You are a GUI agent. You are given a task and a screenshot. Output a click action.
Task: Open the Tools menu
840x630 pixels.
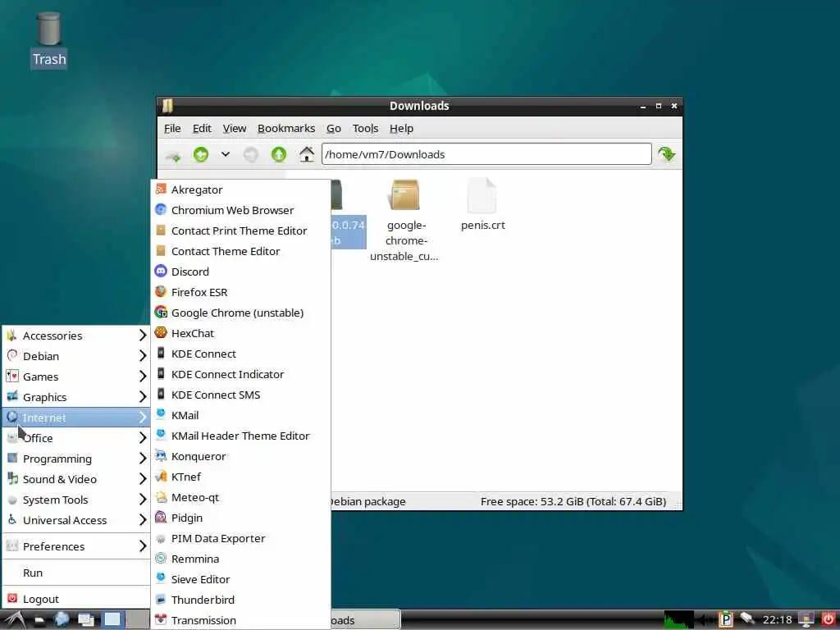[365, 129]
